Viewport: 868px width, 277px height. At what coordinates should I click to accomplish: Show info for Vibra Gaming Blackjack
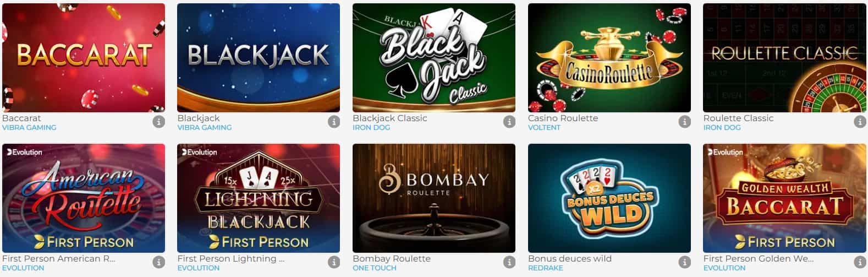click(334, 122)
